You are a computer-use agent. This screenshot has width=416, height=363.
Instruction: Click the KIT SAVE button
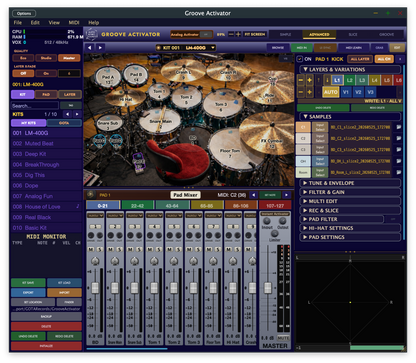(28, 283)
